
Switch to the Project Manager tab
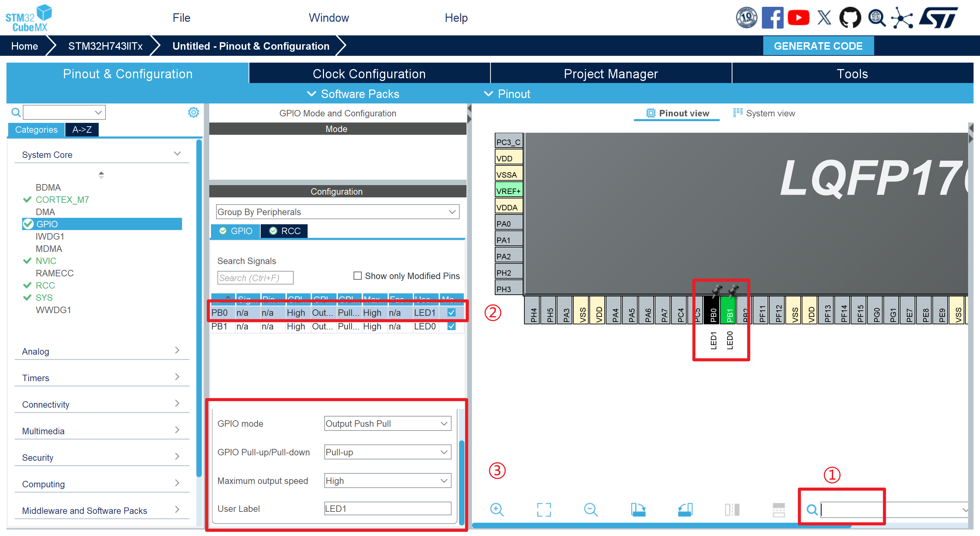point(610,74)
